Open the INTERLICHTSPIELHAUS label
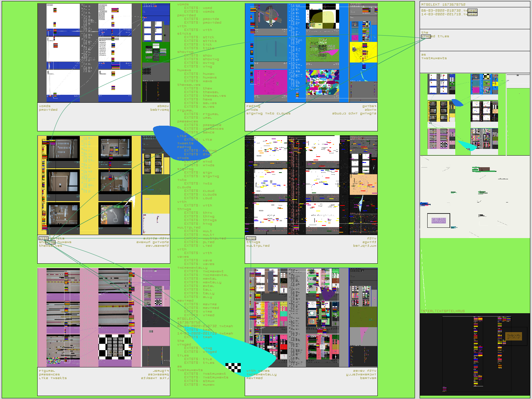 [443, 311]
